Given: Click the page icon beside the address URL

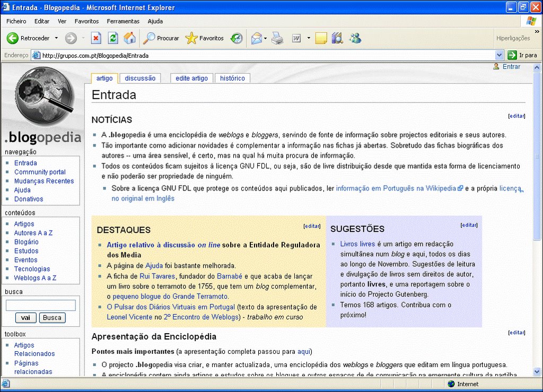Looking at the screenshot, I should tap(37, 55).
